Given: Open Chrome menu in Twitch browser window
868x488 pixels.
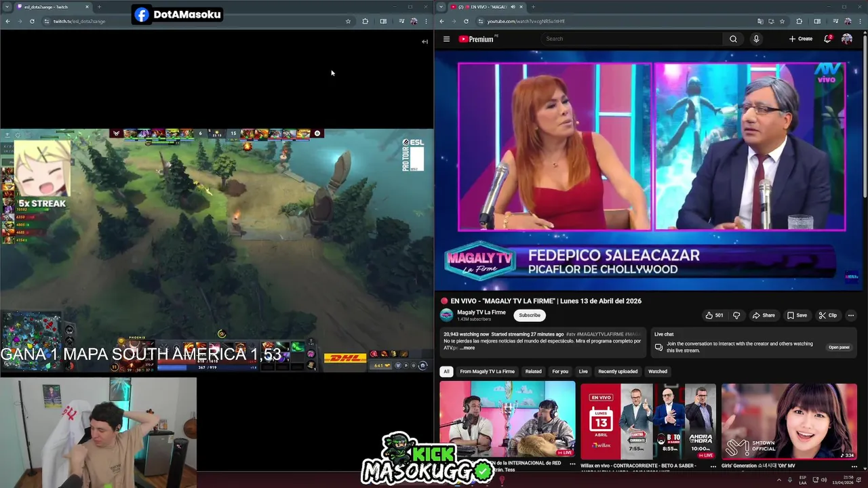Looking at the screenshot, I should coord(427,21).
